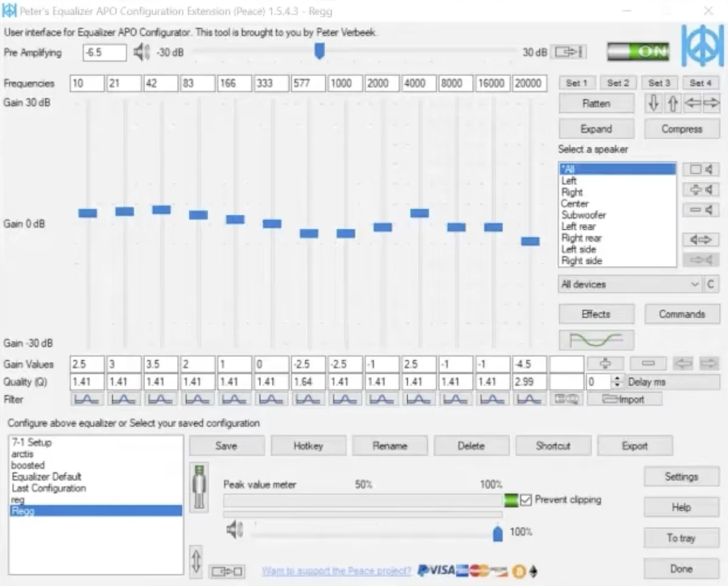Mute via the speaker icon by the volume slider
Viewport: 728px width, 586px height.
click(234, 530)
